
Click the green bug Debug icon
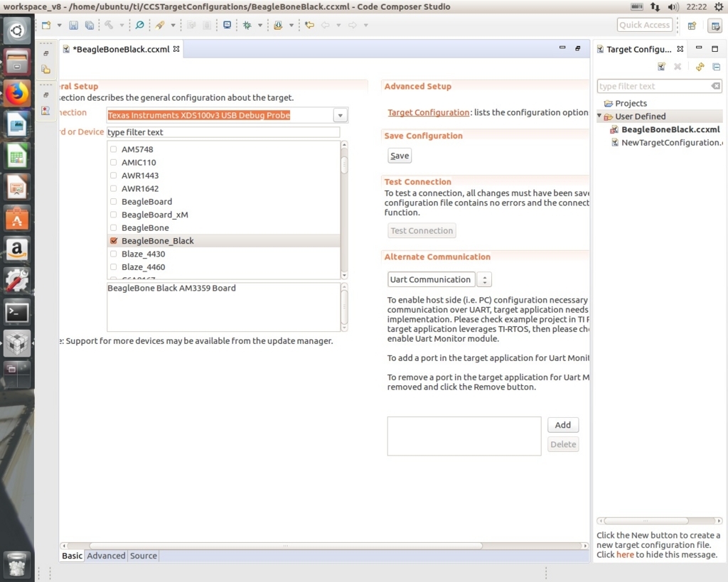click(x=247, y=25)
